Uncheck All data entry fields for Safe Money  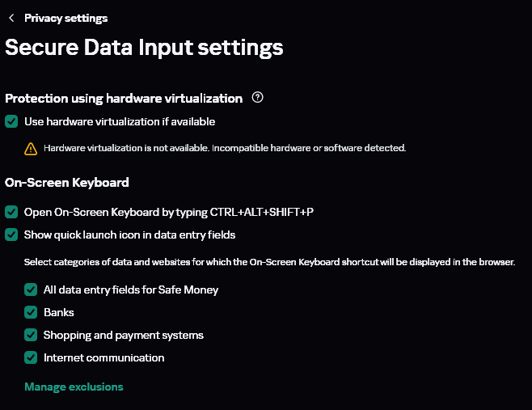click(31, 290)
